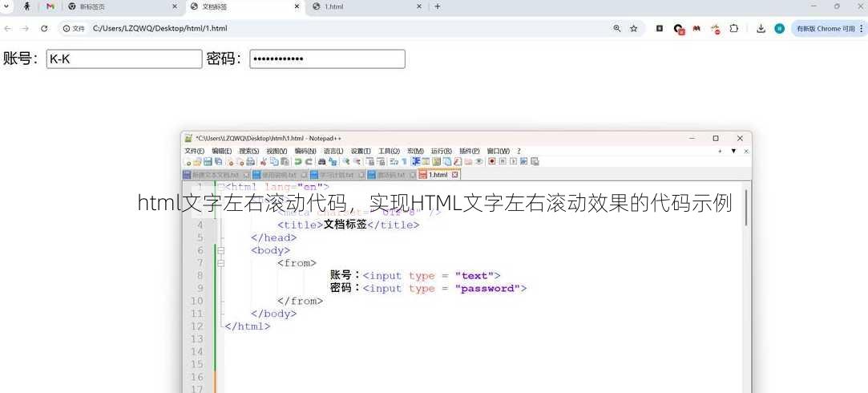Collapse the from fold marker on line 7

(x=221, y=263)
